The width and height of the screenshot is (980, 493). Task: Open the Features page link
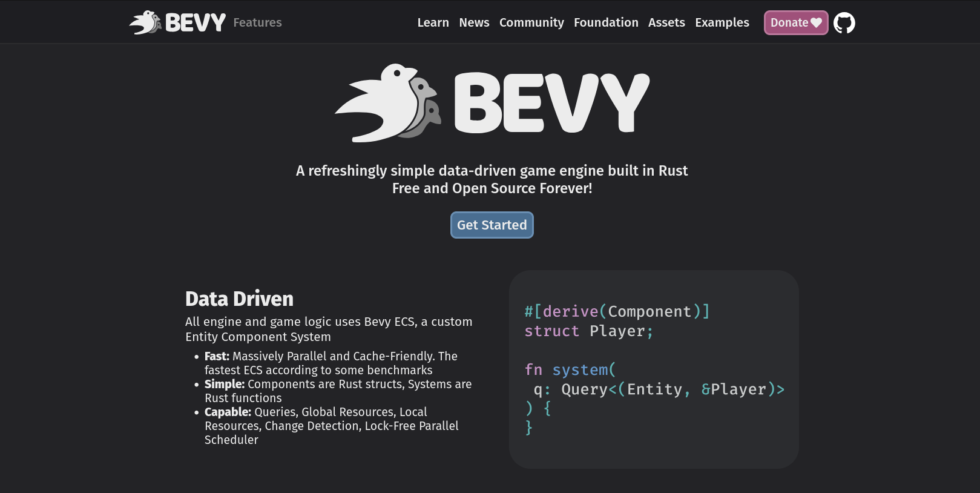click(257, 23)
